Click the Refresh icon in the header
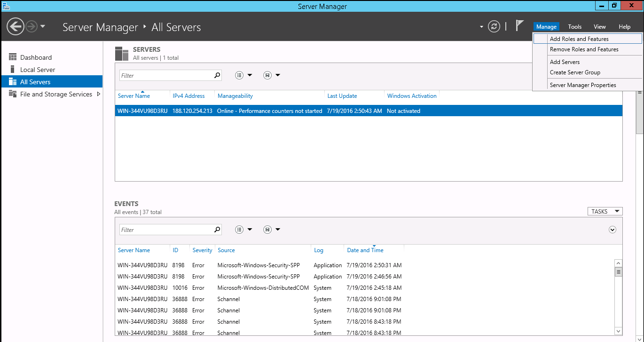The image size is (644, 342). point(494,26)
